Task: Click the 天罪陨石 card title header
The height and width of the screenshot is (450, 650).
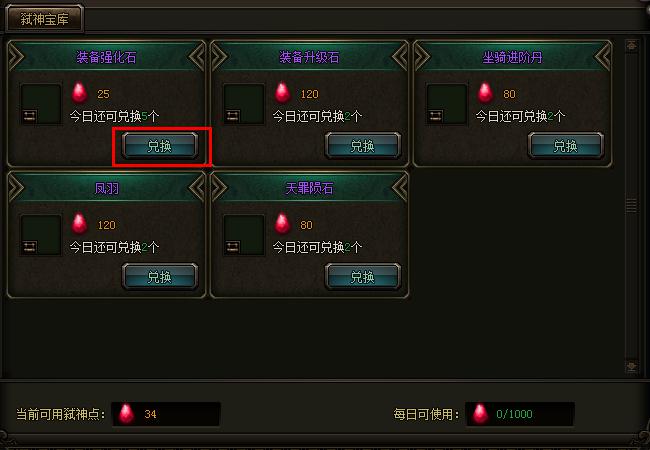Action: click(x=309, y=188)
